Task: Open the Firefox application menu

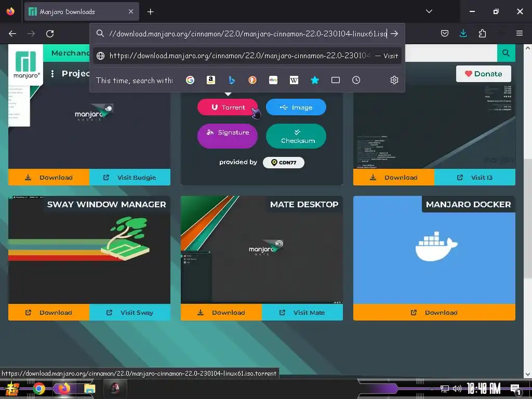Action: 520,33
